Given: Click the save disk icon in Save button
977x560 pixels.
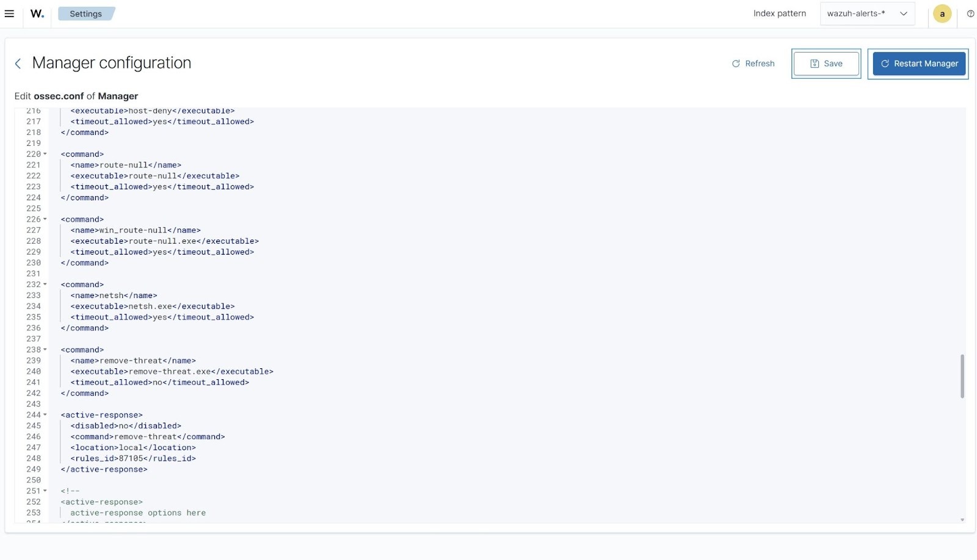Looking at the screenshot, I should [x=815, y=63].
